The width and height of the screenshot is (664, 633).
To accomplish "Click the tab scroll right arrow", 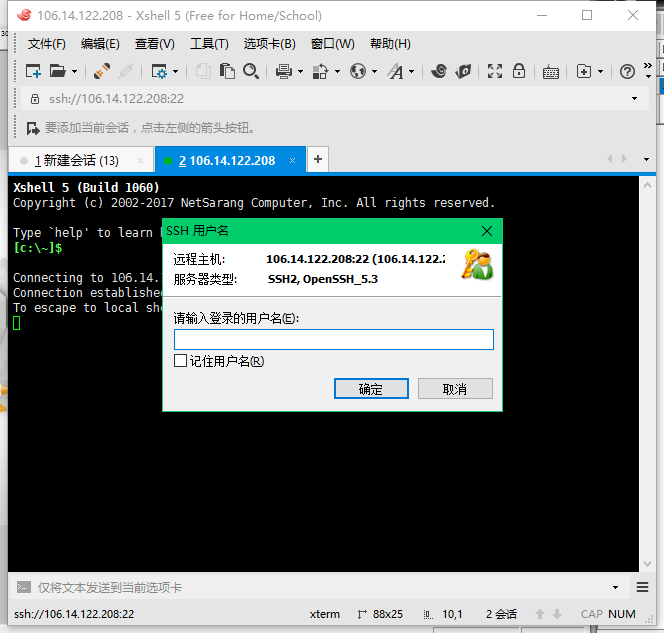I will pos(624,159).
